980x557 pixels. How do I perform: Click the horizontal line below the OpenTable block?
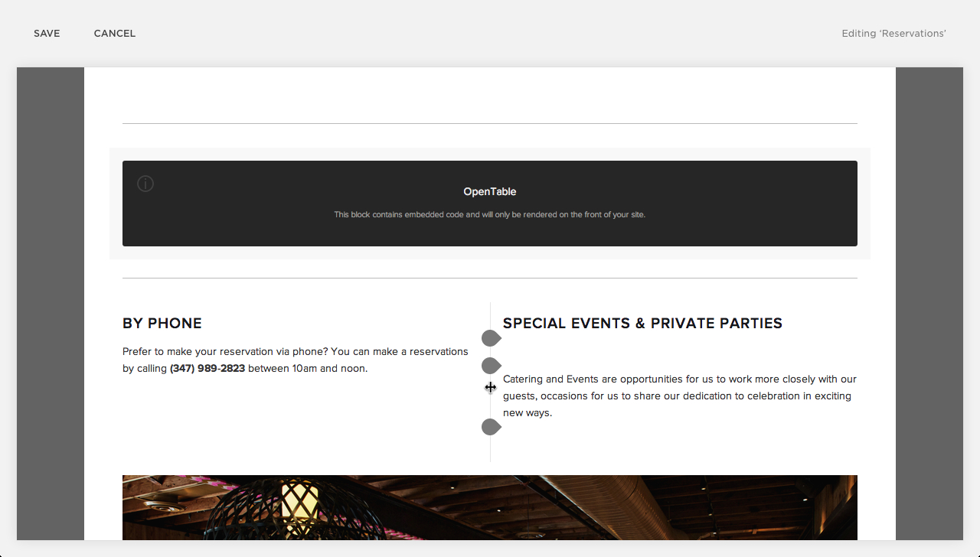[x=490, y=278]
